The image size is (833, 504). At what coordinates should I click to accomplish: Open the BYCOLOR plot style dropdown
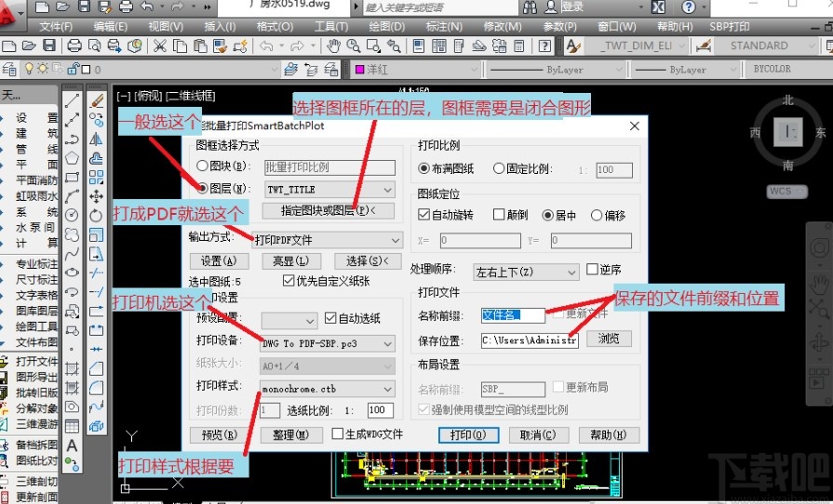[789, 69]
